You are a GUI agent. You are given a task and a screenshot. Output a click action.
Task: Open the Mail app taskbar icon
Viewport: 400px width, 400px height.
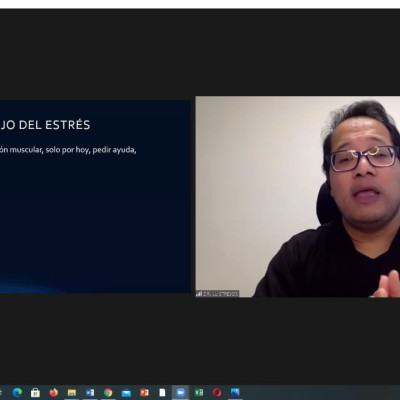pyautogui.click(x=126, y=392)
